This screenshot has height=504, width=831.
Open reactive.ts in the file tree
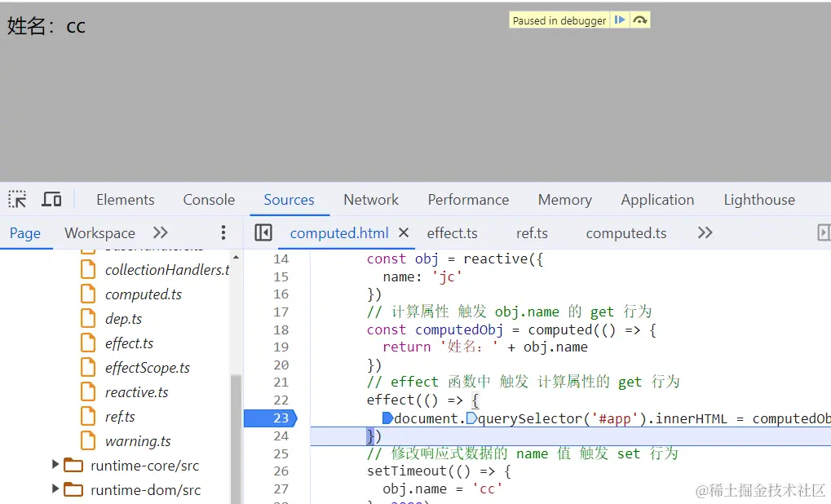click(x=136, y=392)
